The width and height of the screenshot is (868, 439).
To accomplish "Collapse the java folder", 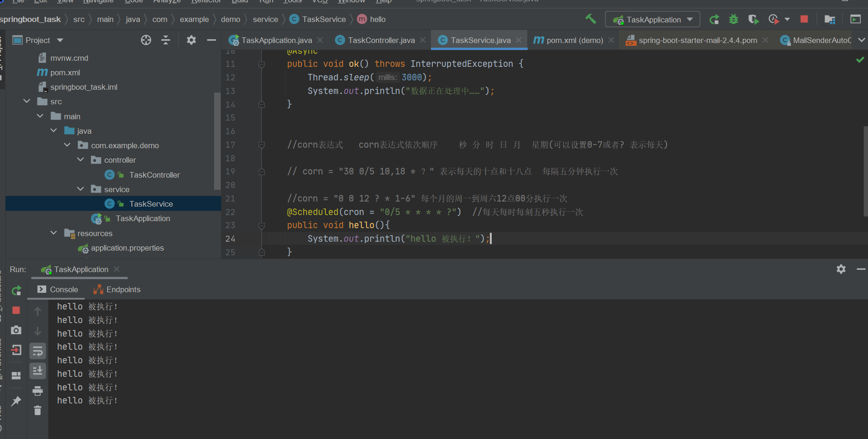I will pyautogui.click(x=54, y=130).
